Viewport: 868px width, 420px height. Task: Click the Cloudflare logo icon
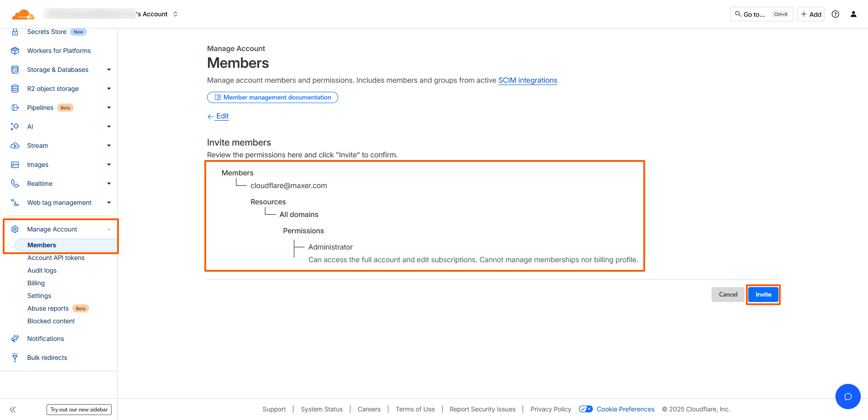click(23, 14)
